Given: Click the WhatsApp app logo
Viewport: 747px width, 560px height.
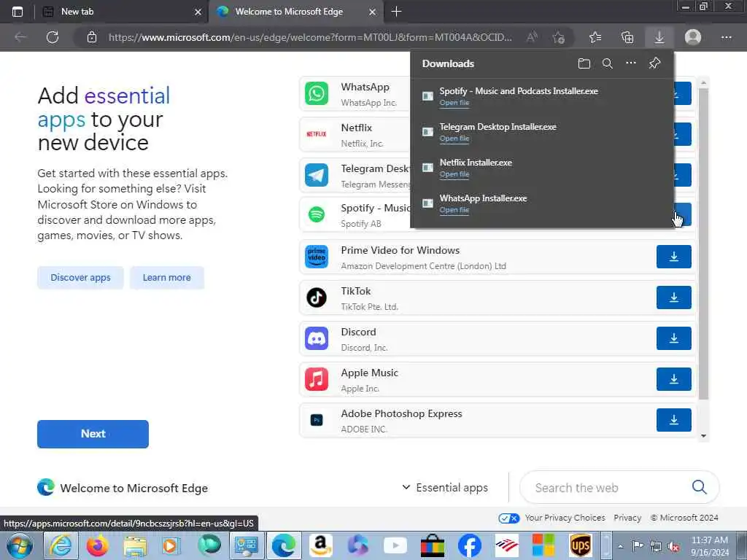Looking at the screenshot, I should tap(317, 93).
